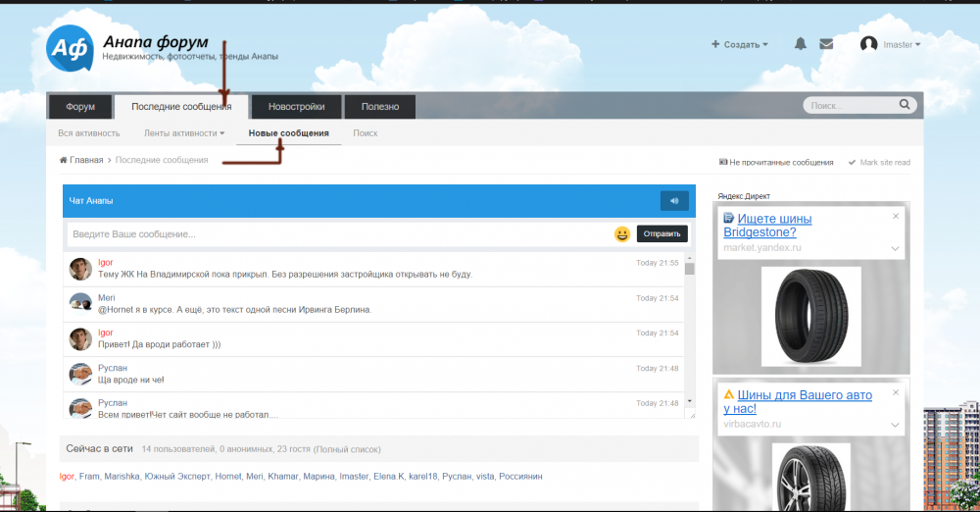Open the notifications bell icon
Image resolution: width=980 pixels, height=512 pixels.
tap(800, 44)
